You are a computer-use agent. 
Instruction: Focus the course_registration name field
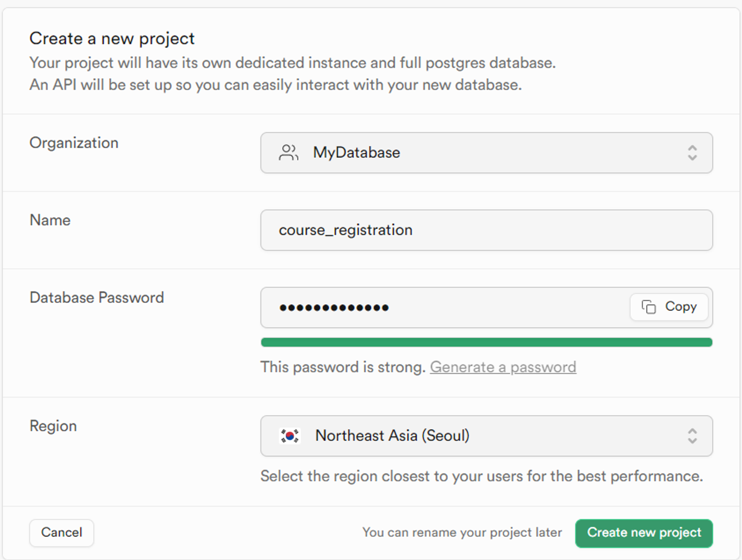[x=486, y=230]
